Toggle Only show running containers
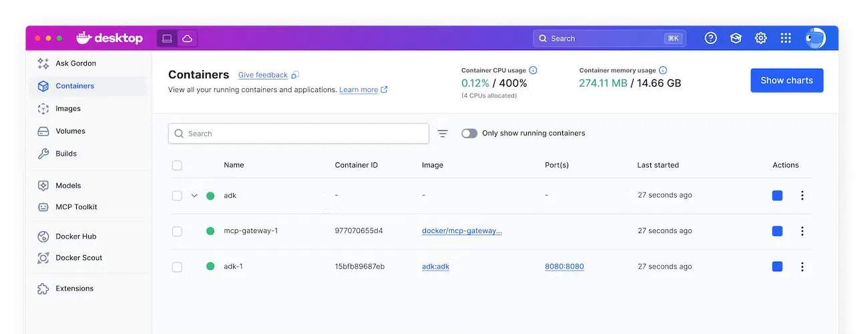 coord(469,134)
